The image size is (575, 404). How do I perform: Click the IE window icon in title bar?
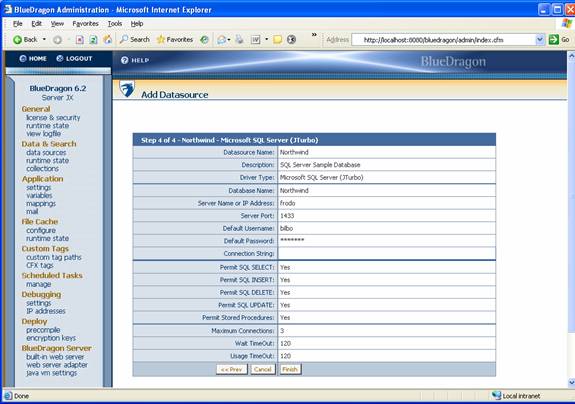[8, 9]
